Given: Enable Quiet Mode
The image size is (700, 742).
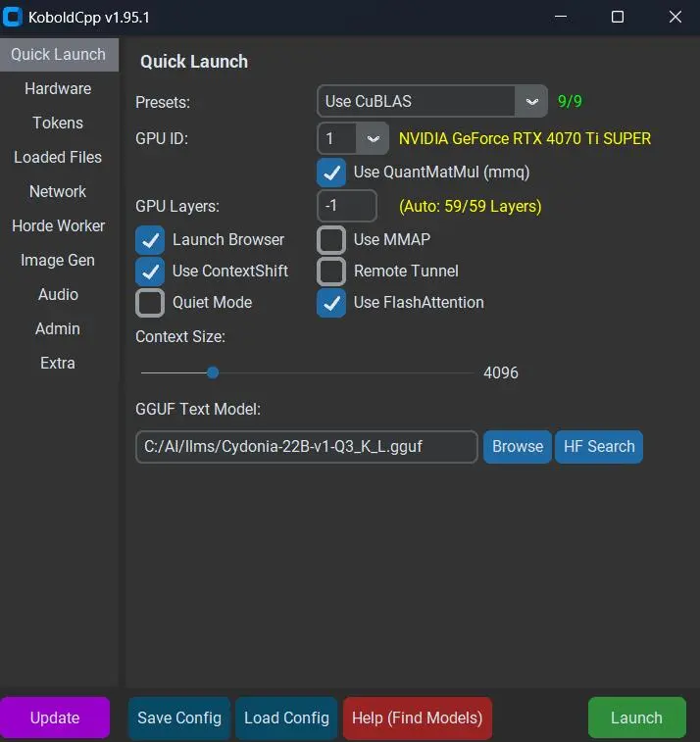Looking at the screenshot, I should (150, 302).
